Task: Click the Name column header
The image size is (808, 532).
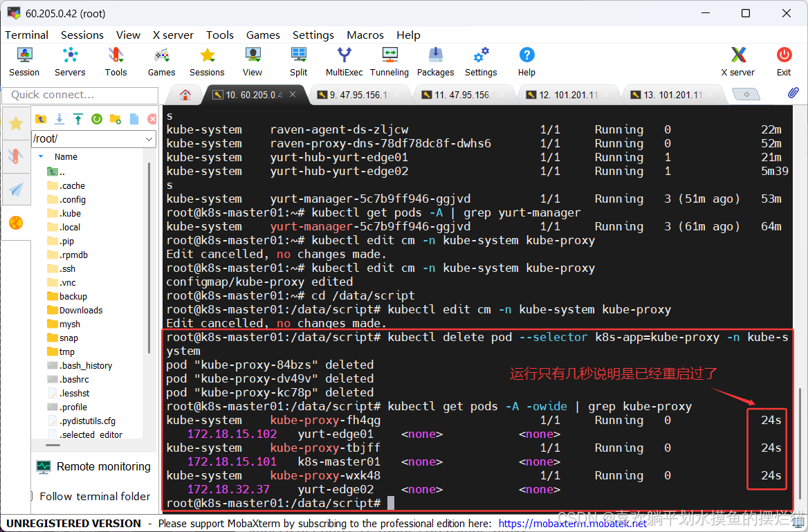Action: [66, 157]
